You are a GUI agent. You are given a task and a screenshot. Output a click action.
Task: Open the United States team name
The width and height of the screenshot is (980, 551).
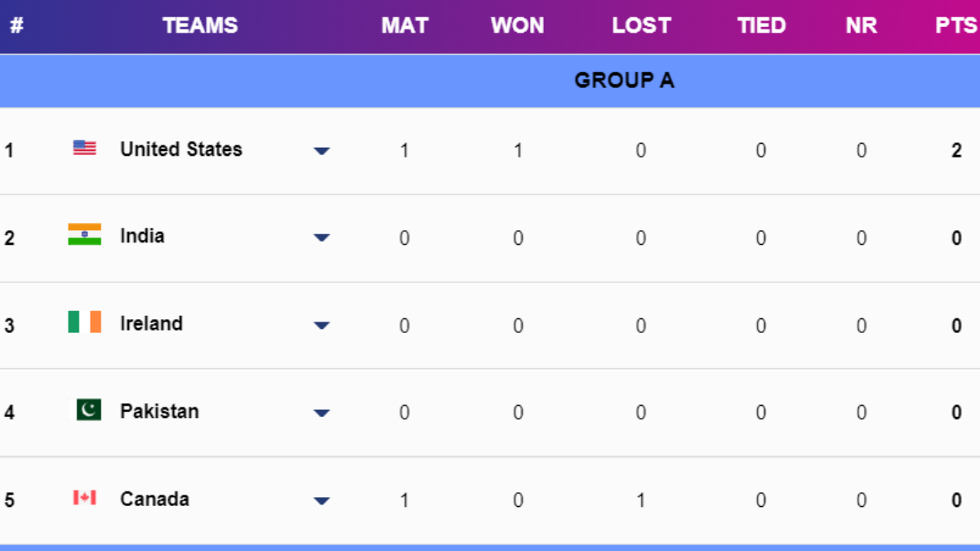181,149
